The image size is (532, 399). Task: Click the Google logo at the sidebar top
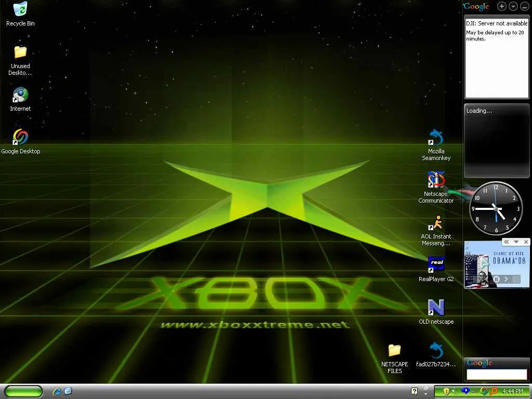tap(476, 6)
